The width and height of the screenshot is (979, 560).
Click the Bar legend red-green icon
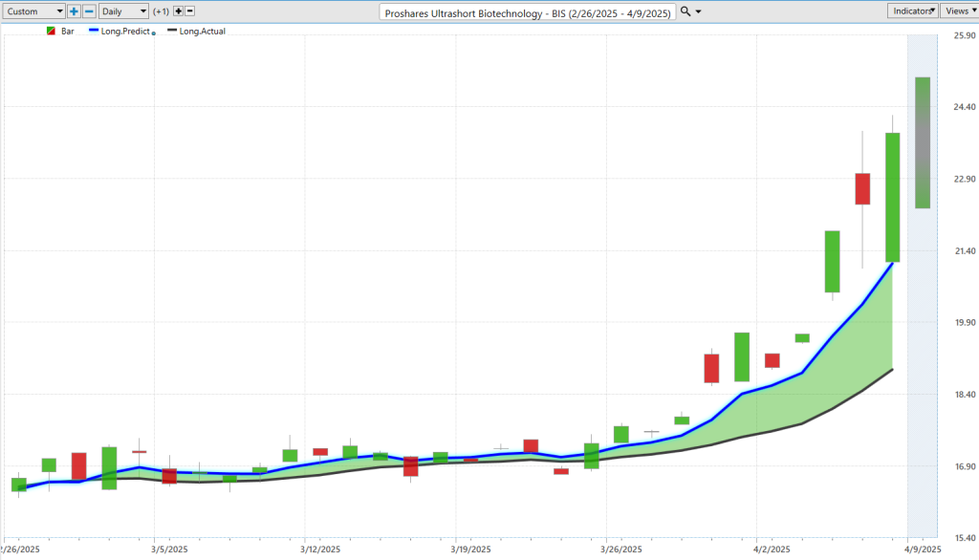click(51, 32)
